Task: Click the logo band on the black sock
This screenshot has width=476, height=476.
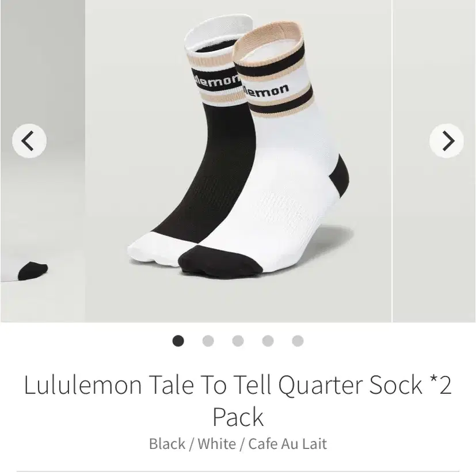Action: pos(215,79)
